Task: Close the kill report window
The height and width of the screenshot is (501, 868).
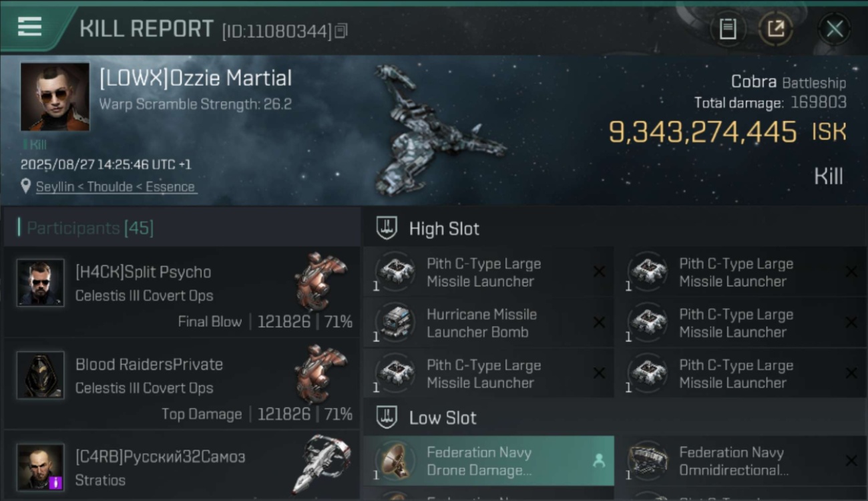Action: point(834,29)
